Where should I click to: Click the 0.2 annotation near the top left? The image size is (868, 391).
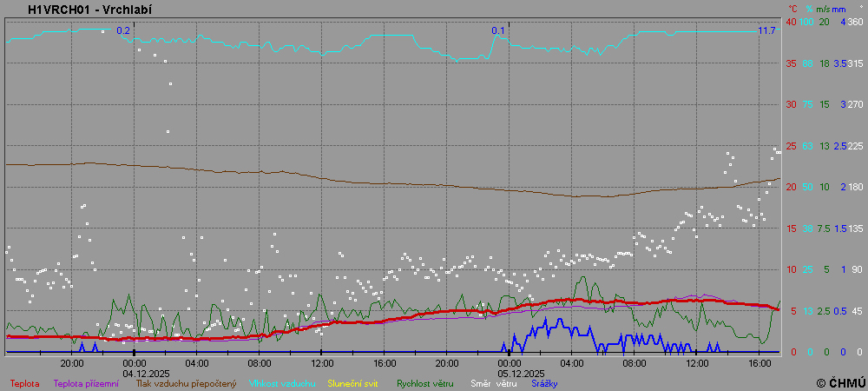(x=123, y=30)
